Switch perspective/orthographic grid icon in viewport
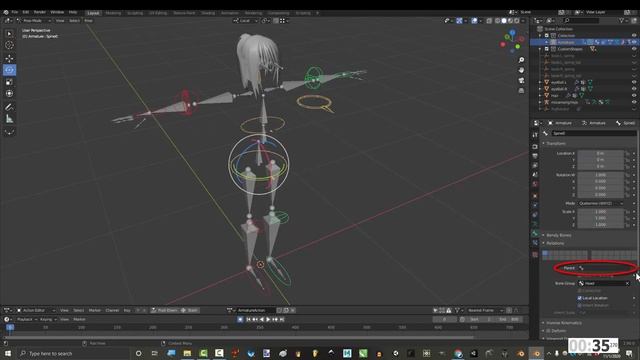The image size is (640, 360). (521, 91)
